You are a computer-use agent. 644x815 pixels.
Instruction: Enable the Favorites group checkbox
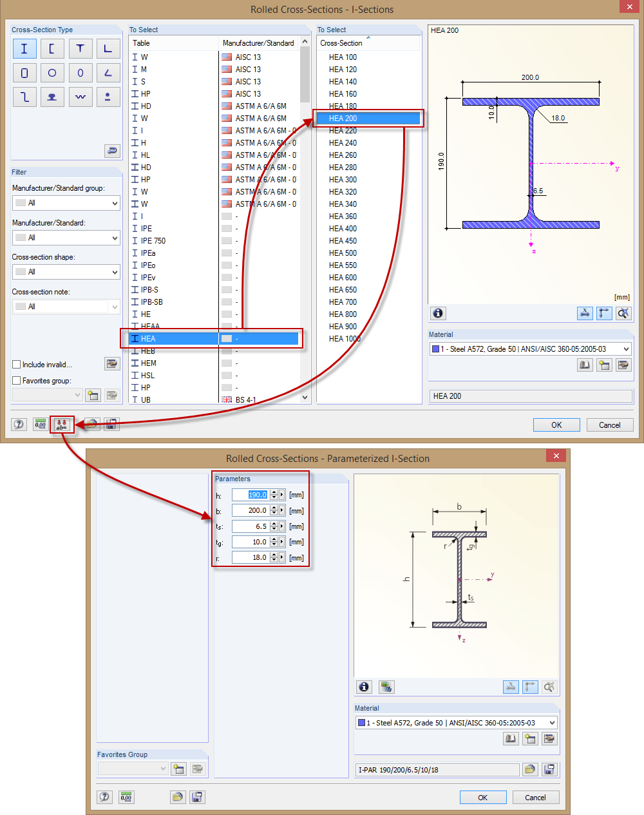[17, 381]
